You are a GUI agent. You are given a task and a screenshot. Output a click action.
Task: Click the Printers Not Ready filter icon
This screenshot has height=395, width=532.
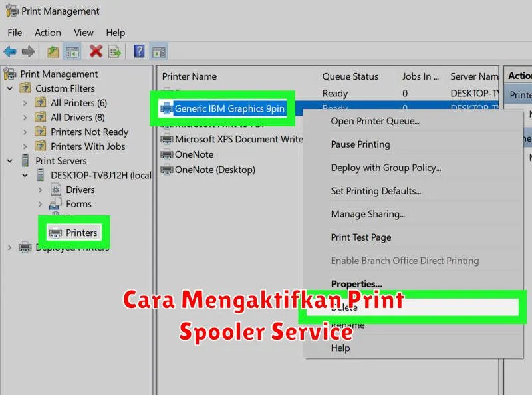41,131
